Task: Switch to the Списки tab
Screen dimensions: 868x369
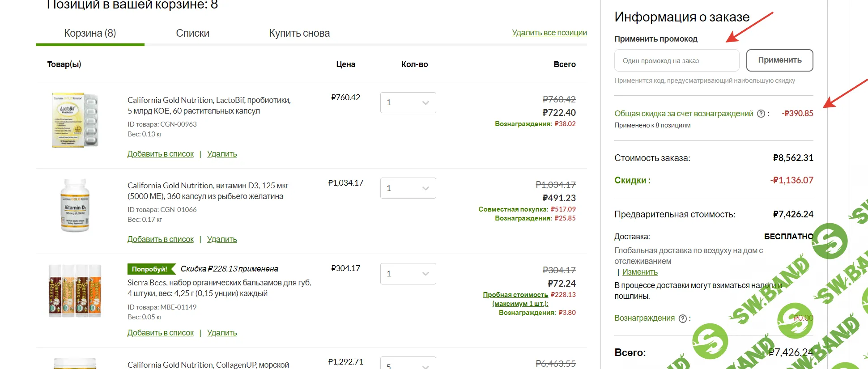Action: pyautogui.click(x=192, y=33)
